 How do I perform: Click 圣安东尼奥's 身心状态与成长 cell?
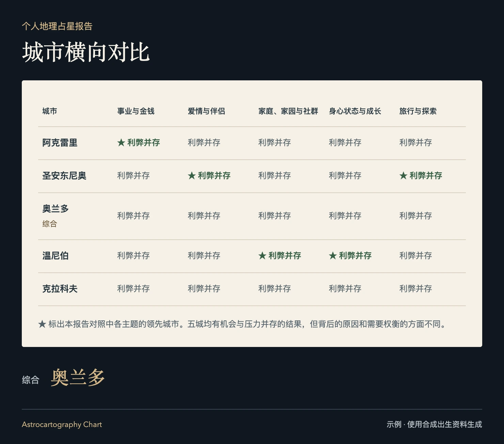click(x=345, y=176)
